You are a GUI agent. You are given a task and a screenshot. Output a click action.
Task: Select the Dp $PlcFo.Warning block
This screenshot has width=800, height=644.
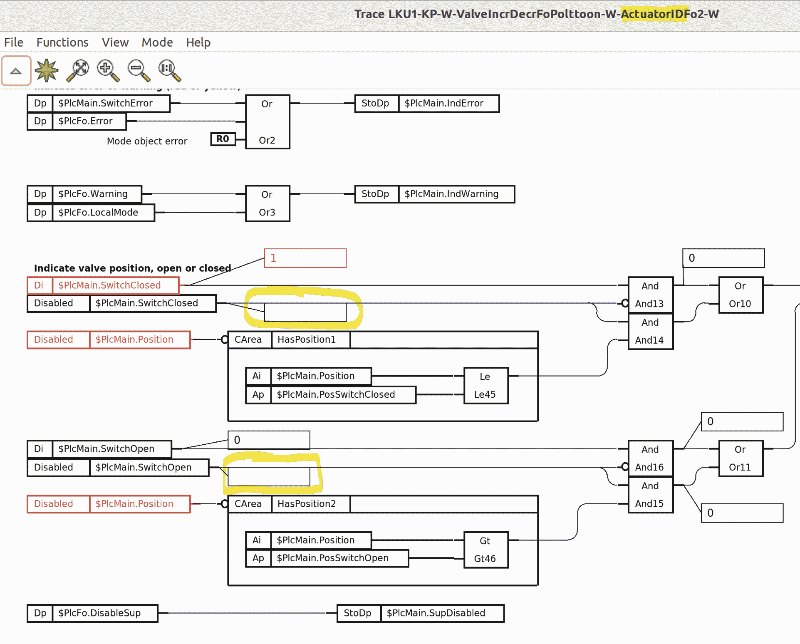(84, 194)
